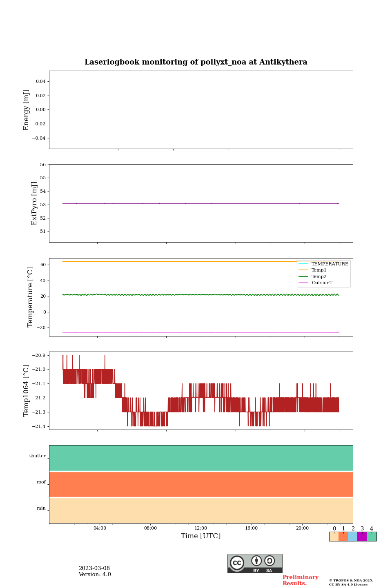Click the 56 tick on ExtPyro axis
The width and height of the screenshot is (392, 588).
[x=43, y=165]
